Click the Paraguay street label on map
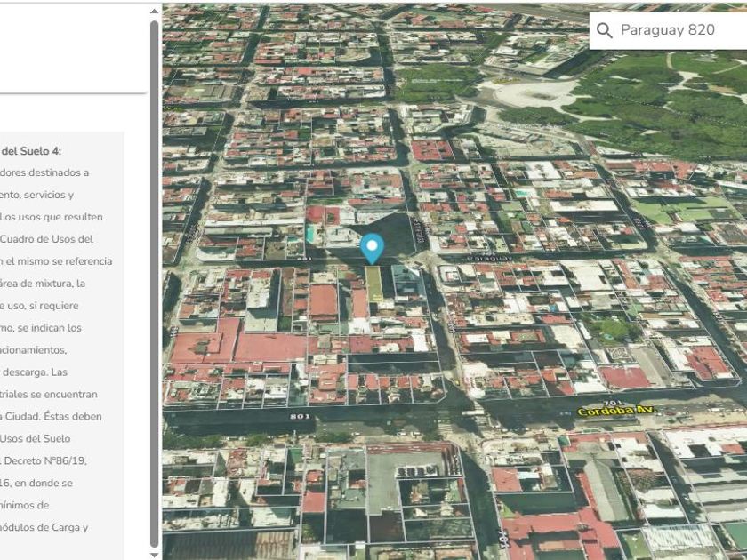Viewport: 747px width, 560px height. tap(489, 259)
